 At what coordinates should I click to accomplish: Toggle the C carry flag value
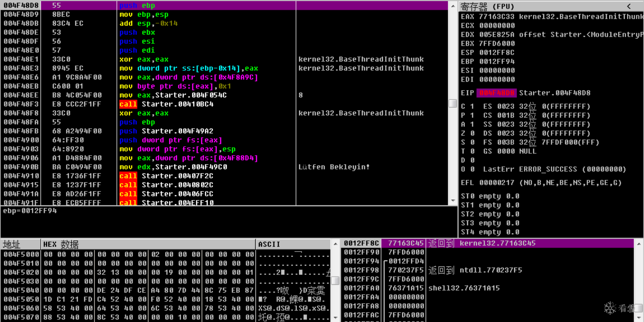(x=472, y=106)
